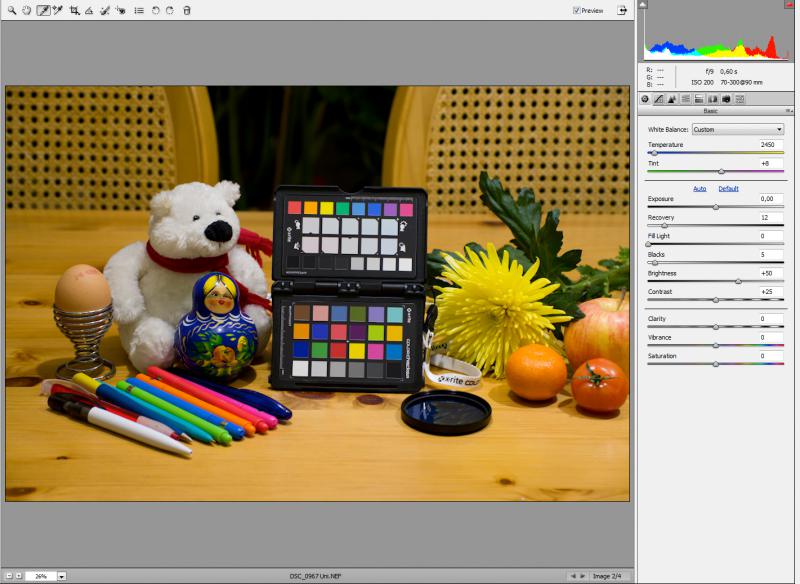The height and width of the screenshot is (584, 800).
Task: Open the White Balance dropdown
Action: (737, 130)
